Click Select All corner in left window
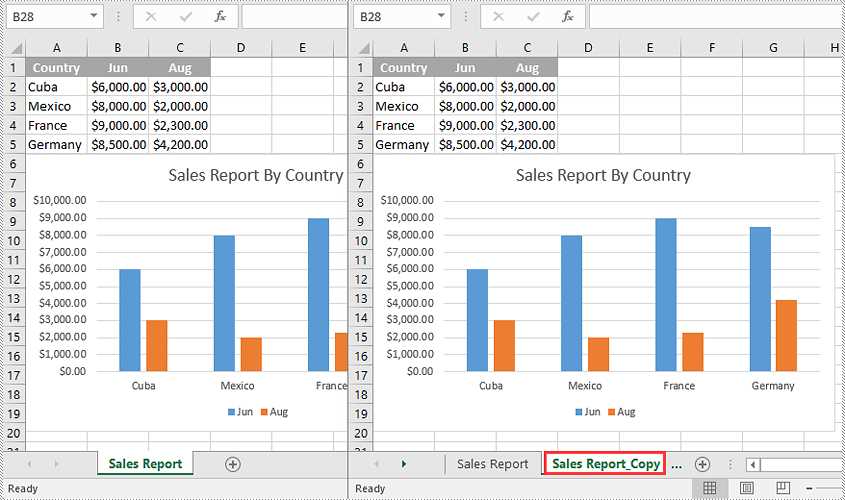This screenshot has width=845, height=500. [x=16, y=48]
